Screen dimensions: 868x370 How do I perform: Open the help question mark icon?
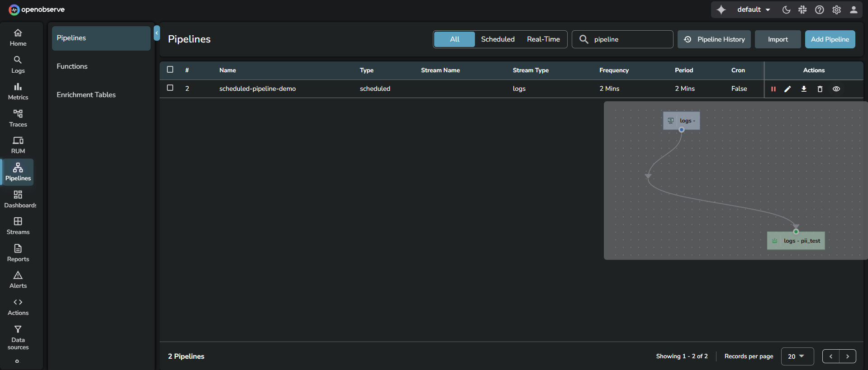pyautogui.click(x=819, y=9)
